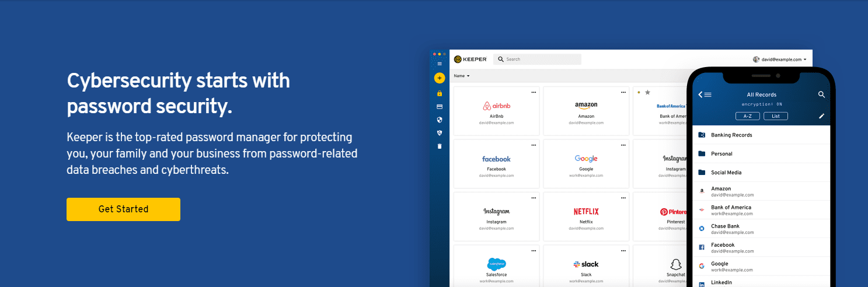This screenshot has width=868, height=287.
Task: Open the Facebook record in phone list
Action: click(x=761, y=247)
